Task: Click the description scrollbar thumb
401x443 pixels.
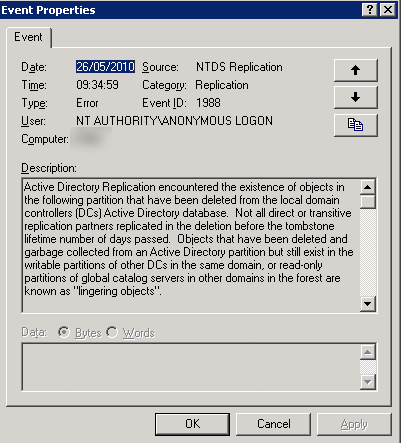Action: pyautogui.click(x=368, y=202)
